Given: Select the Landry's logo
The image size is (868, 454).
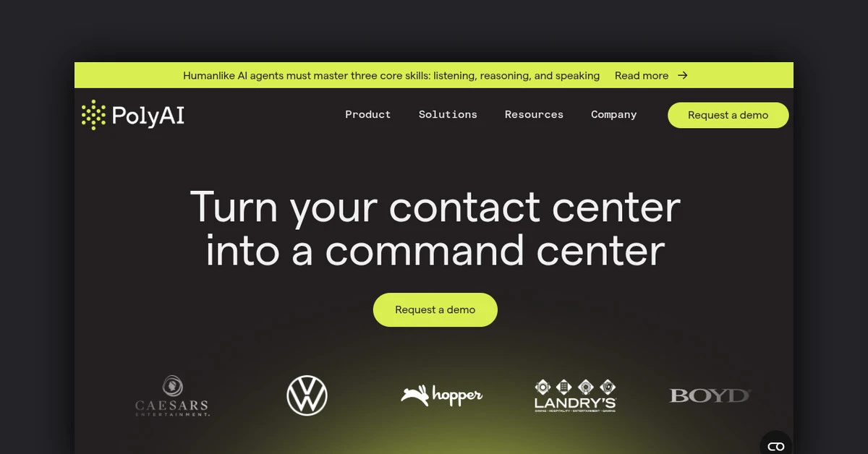Looking at the screenshot, I should tap(575, 396).
